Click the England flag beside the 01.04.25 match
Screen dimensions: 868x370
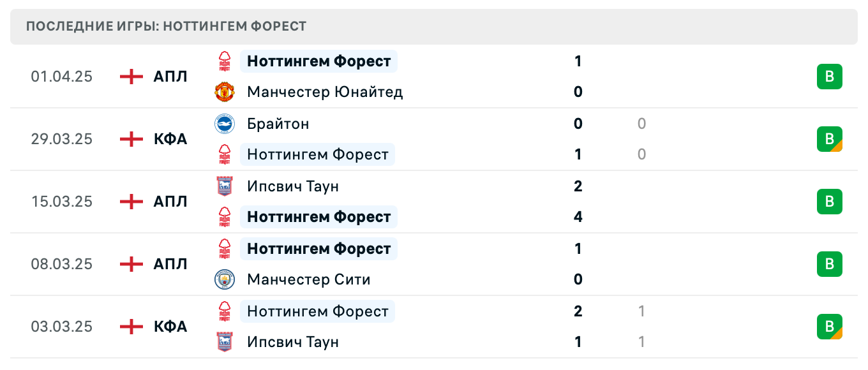point(130,76)
